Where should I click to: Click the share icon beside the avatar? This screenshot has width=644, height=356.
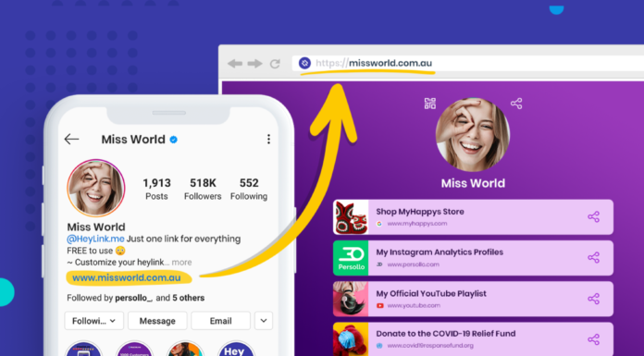point(516,104)
